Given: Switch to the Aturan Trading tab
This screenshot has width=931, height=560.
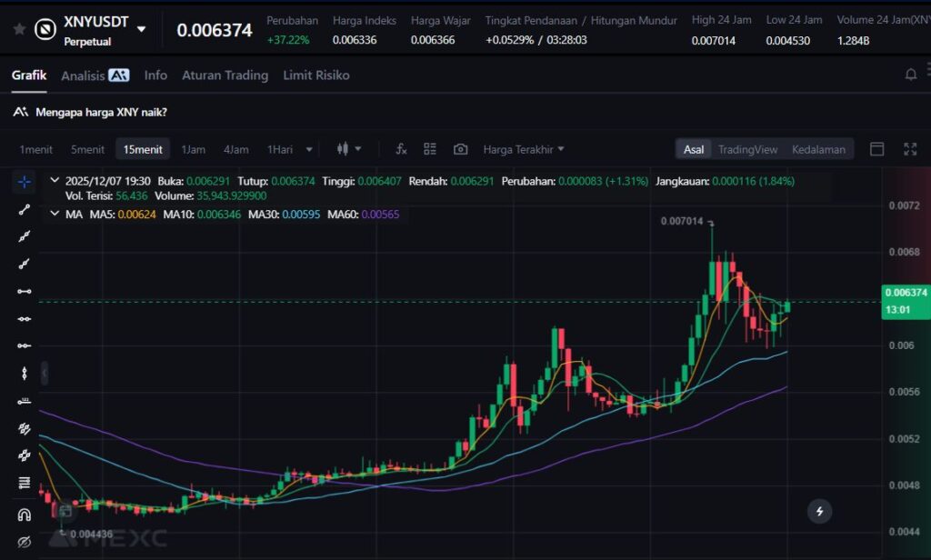Looking at the screenshot, I should click(225, 75).
